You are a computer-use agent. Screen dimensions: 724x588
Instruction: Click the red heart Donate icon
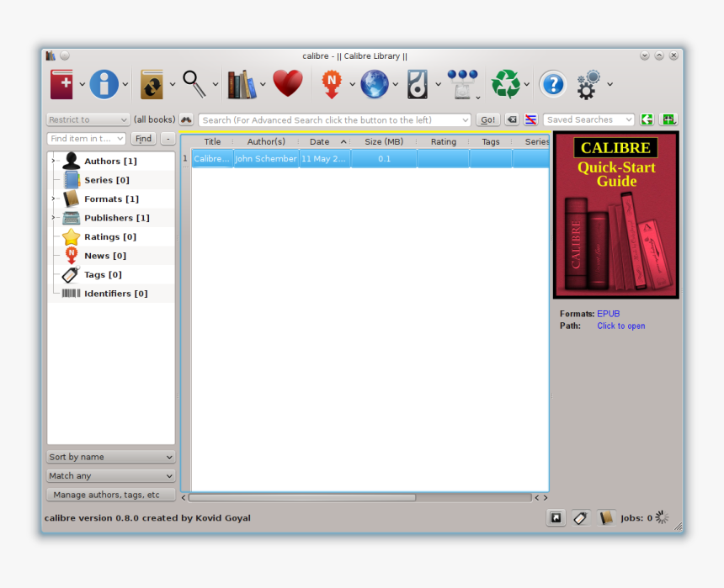pyautogui.click(x=288, y=83)
